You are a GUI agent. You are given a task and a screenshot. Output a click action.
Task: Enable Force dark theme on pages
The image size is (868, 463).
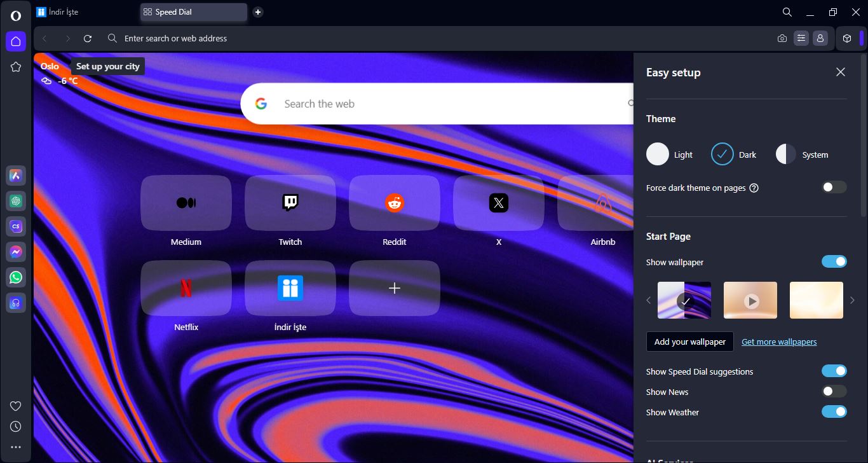[x=834, y=188]
